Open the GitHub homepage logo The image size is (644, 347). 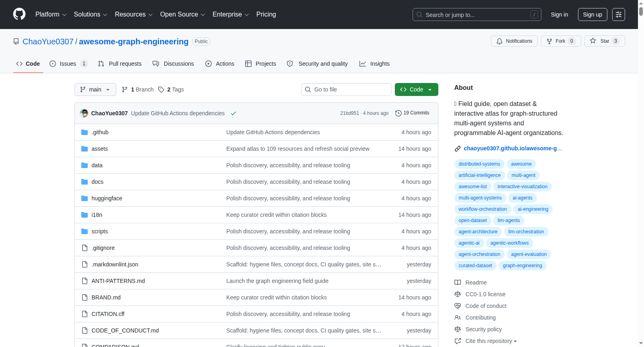click(x=19, y=15)
